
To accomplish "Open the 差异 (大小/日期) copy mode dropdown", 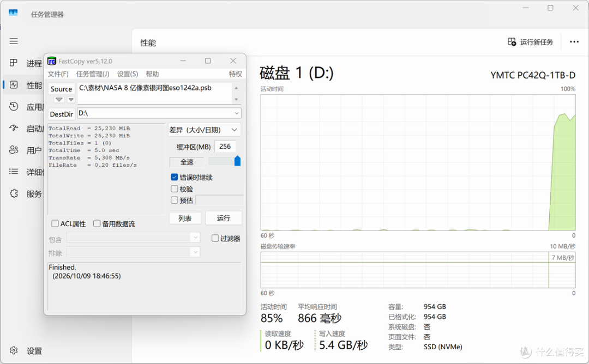I will coord(205,130).
